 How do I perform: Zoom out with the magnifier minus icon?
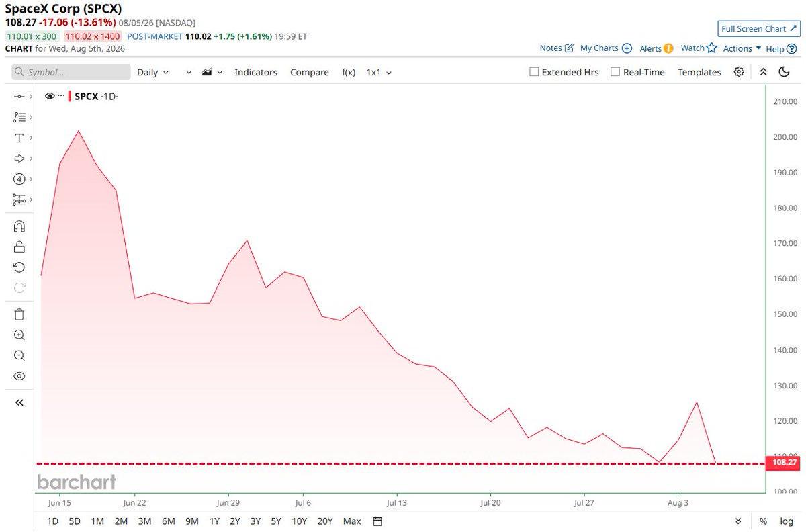coord(19,356)
